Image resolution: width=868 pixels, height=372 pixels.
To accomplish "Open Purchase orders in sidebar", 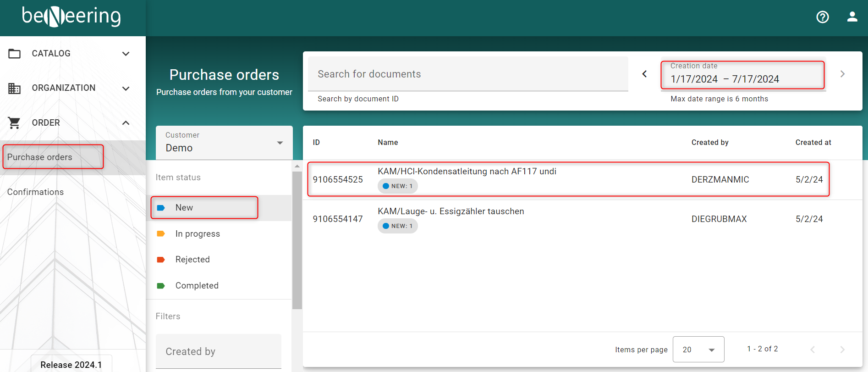I will click(40, 157).
